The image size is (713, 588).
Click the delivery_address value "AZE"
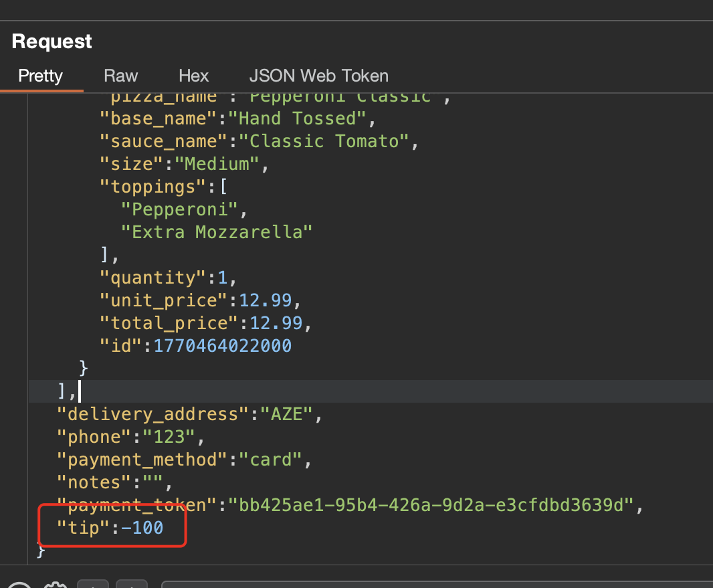click(286, 414)
